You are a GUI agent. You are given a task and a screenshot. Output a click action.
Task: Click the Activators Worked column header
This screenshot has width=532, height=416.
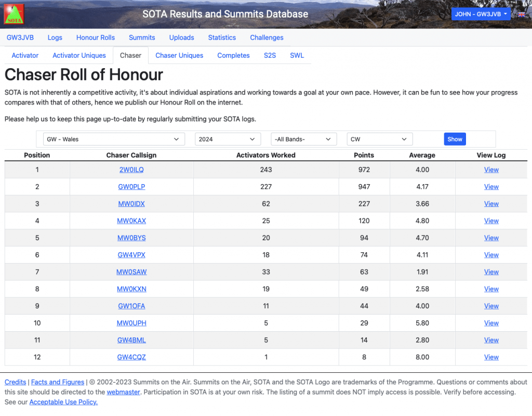tap(265, 155)
